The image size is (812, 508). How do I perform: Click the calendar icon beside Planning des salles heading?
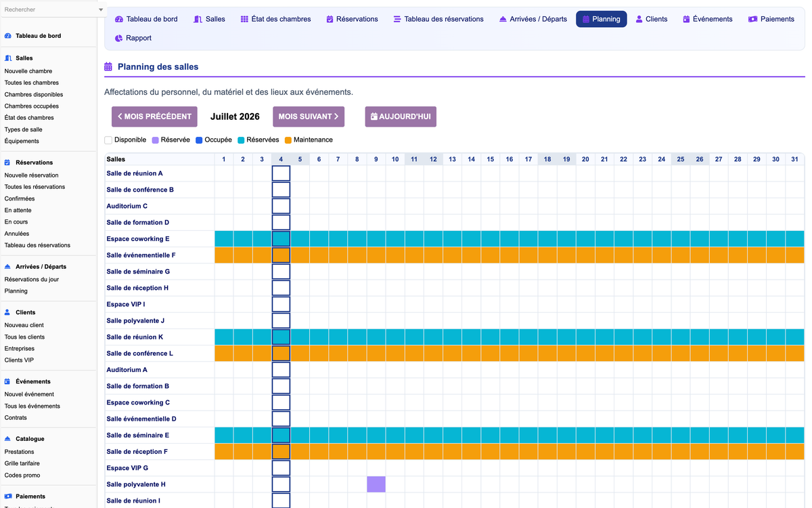[x=108, y=67]
